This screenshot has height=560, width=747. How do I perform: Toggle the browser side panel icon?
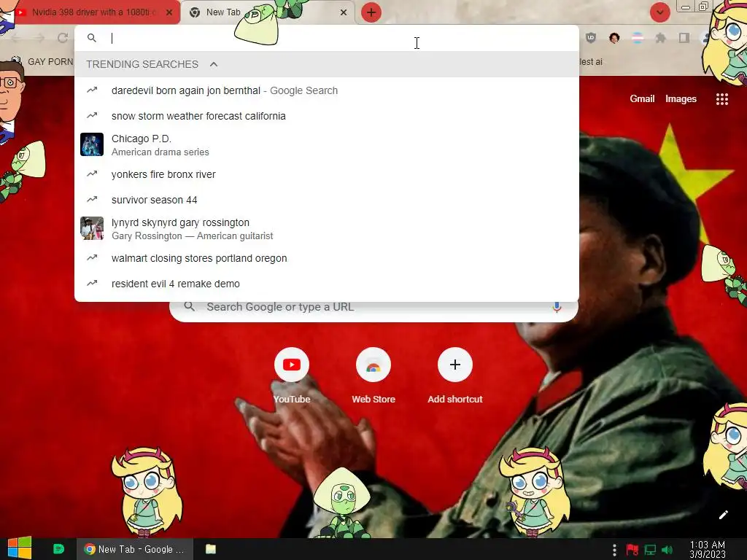684,38
